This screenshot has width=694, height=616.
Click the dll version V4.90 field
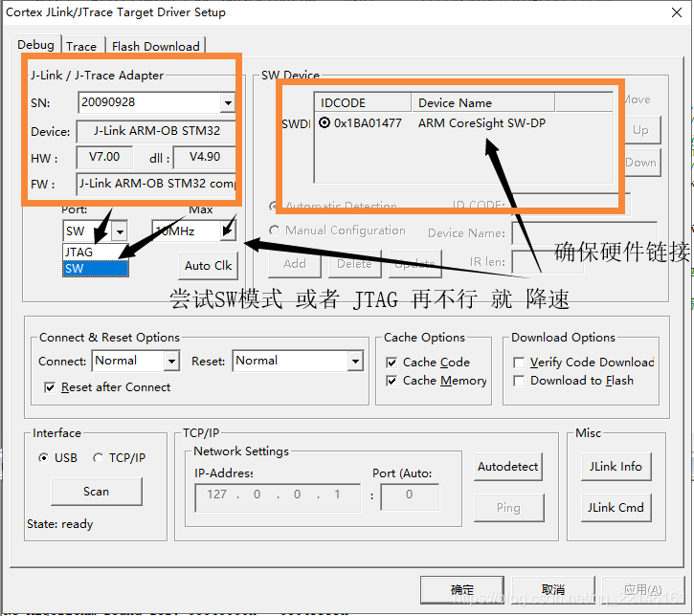tap(205, 158)
